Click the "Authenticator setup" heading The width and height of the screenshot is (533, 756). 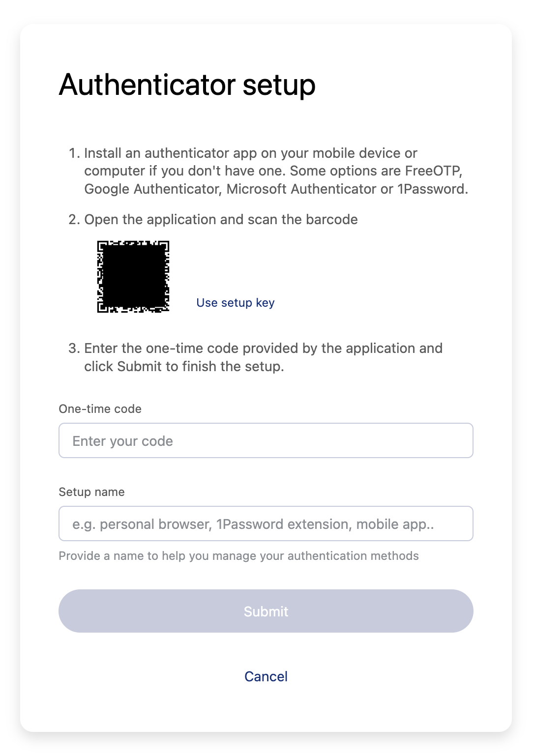click(187, 85)
